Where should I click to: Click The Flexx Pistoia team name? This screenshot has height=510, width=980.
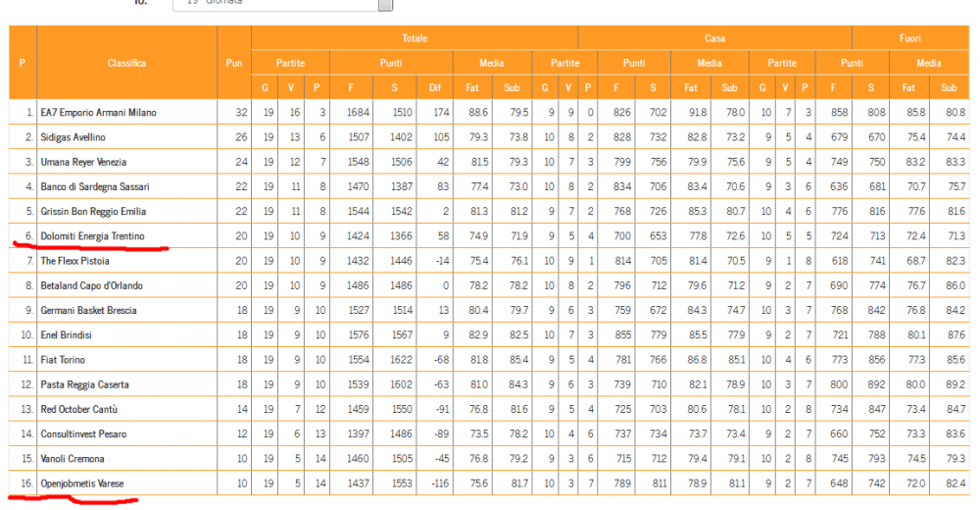75,261
